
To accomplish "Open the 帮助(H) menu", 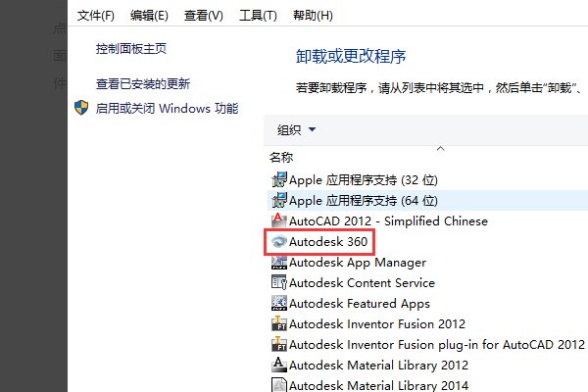I will pos(313,16).
